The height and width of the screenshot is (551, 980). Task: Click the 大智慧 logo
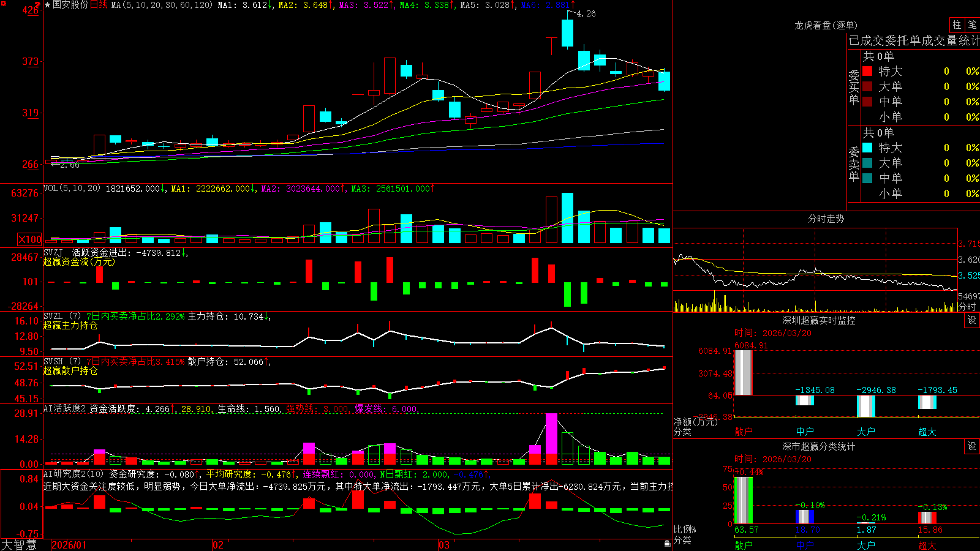(x=19, y=545)
